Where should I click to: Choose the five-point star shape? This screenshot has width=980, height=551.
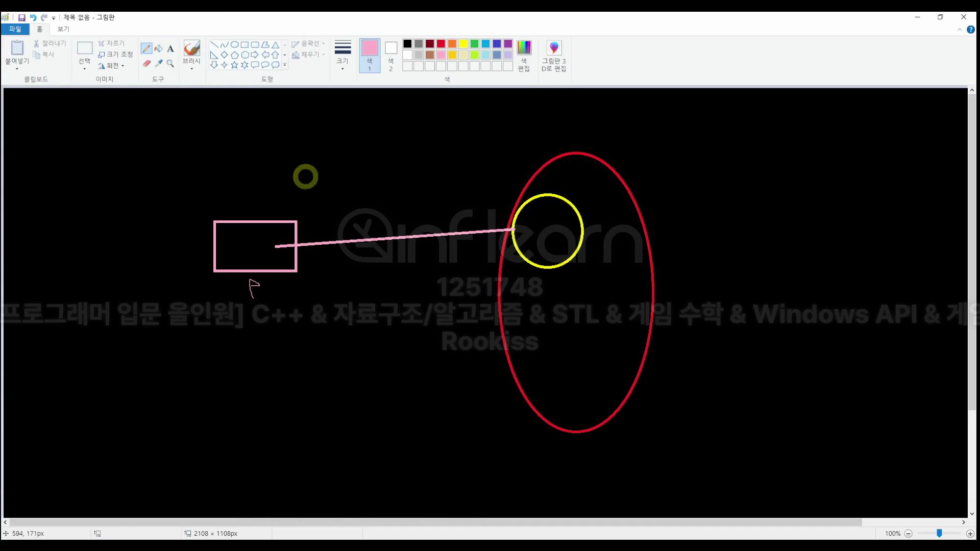234,65
